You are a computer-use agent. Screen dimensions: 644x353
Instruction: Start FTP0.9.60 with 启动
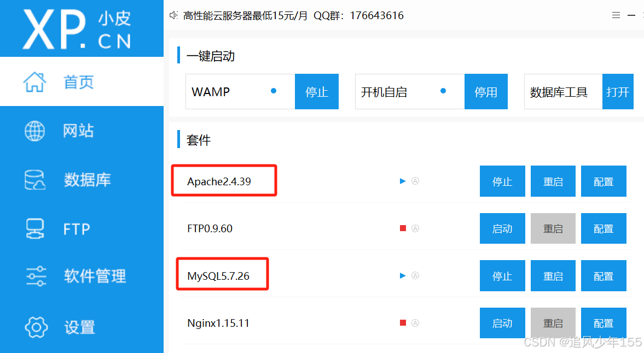click(502, 228)
